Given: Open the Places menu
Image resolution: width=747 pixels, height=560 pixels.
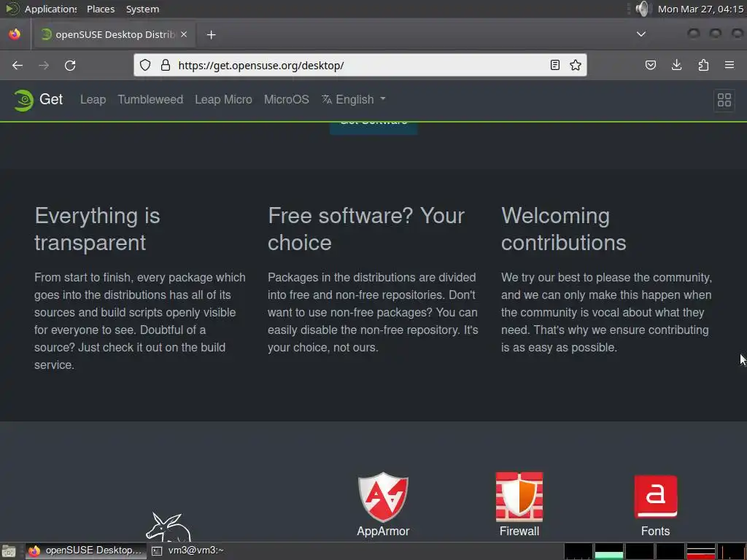Looking at the screenshot, I should point(101,9).
